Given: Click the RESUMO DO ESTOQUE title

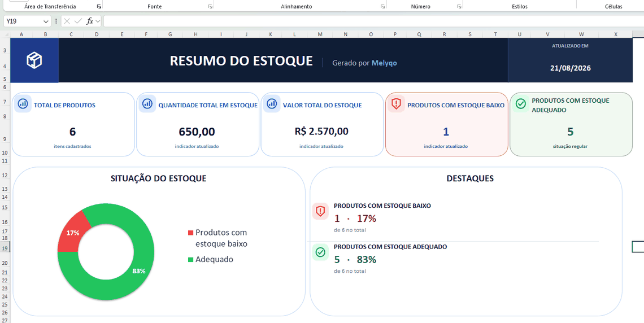Looking at the screenshot, I should coord(241,61).
